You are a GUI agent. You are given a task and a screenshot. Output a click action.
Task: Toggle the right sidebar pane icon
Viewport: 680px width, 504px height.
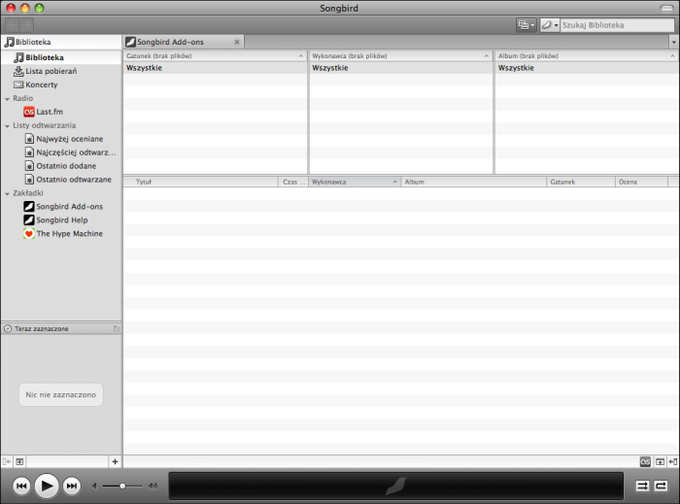pyautogui.click(x=673, y=462)
